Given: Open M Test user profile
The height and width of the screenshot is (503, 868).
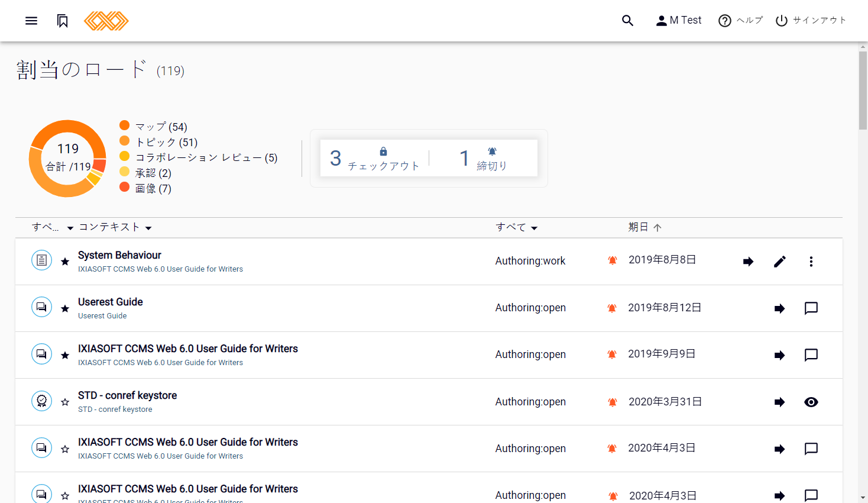Looking at the screenshot, I should coord(679,21).
